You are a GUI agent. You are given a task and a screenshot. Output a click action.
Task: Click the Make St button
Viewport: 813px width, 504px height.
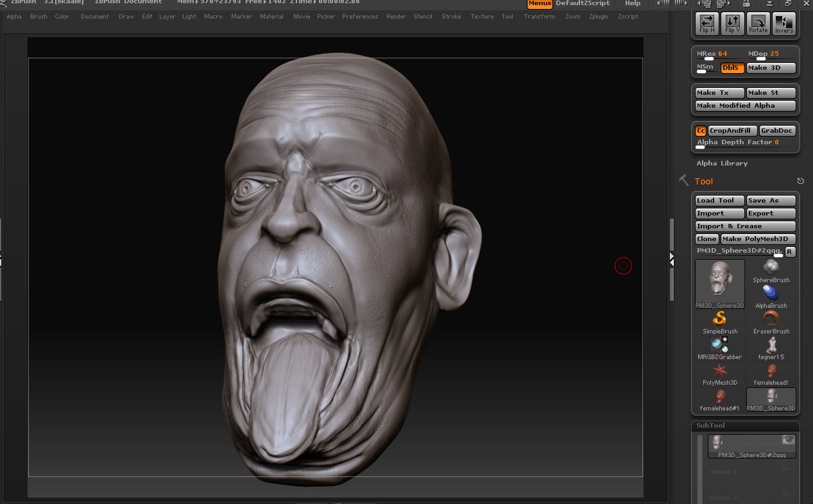(771, 93)
